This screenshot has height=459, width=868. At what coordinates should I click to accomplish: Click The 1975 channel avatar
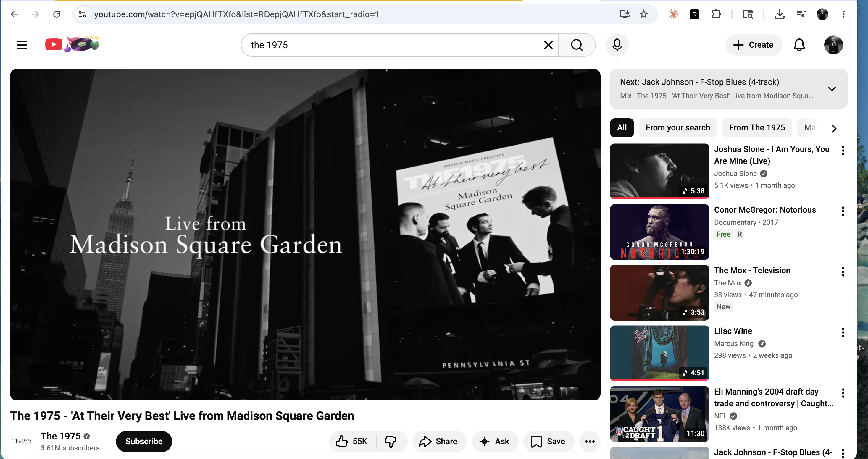click(22, 441)
